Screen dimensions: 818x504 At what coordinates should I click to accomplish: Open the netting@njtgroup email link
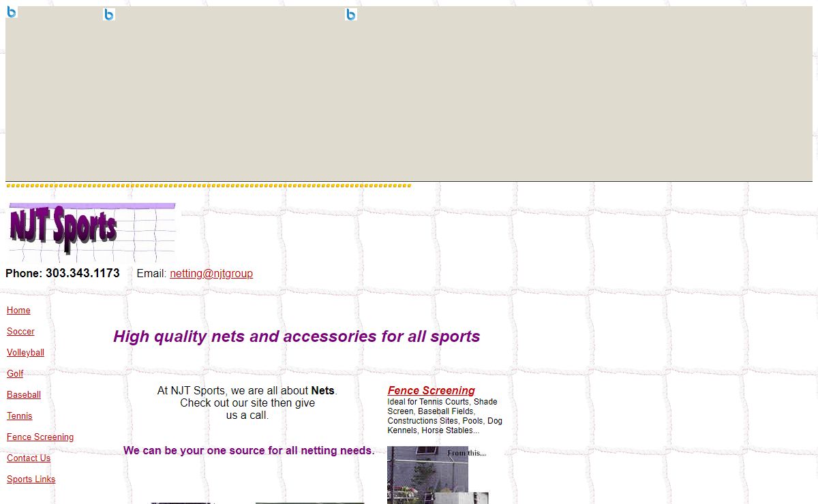(211, 273)
